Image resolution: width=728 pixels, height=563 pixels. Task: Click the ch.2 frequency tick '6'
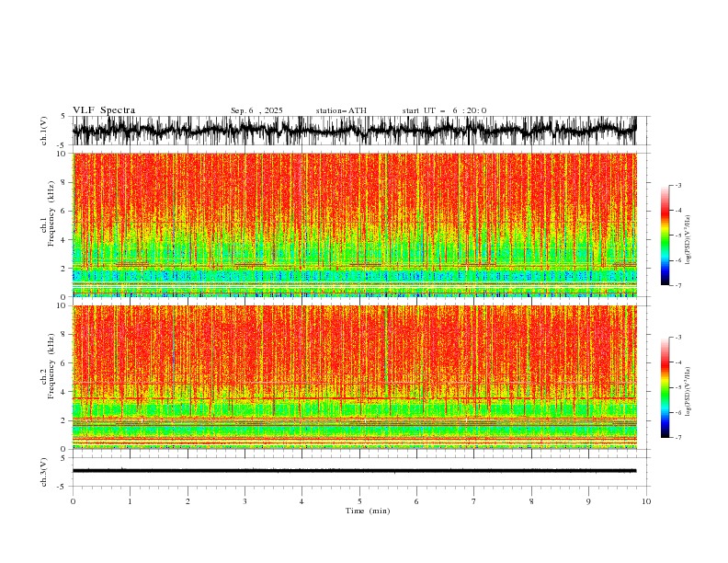64,362
